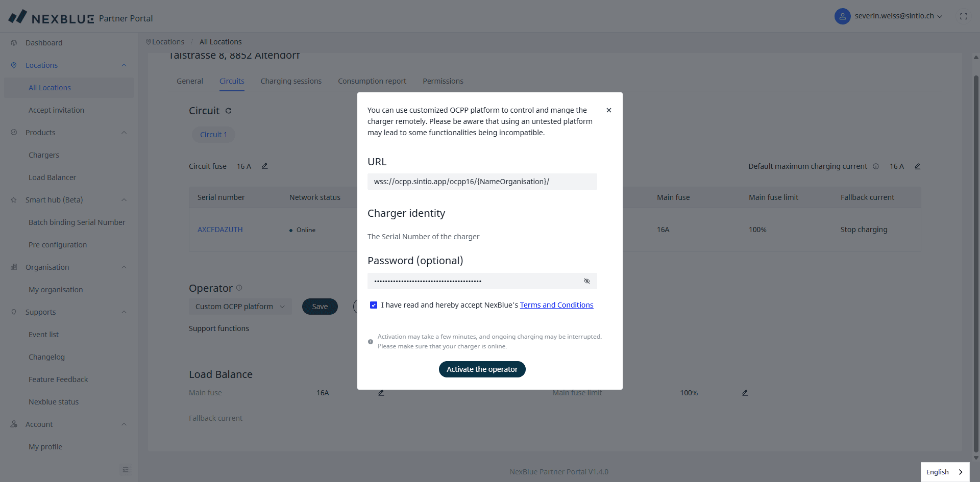
Task: Show info for default maximum charging current
Action: [x=876, y=166]
